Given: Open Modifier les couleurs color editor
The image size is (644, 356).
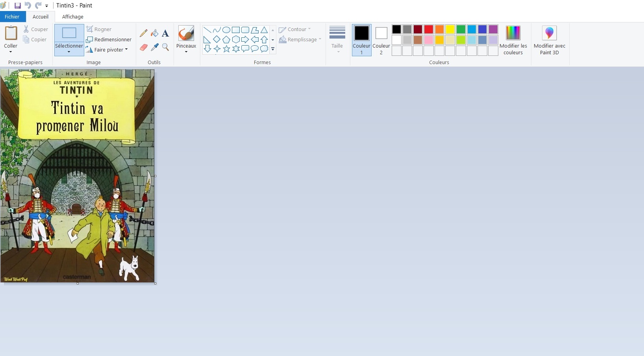Looking at the screenshot, I should click(x=513, y=40).
